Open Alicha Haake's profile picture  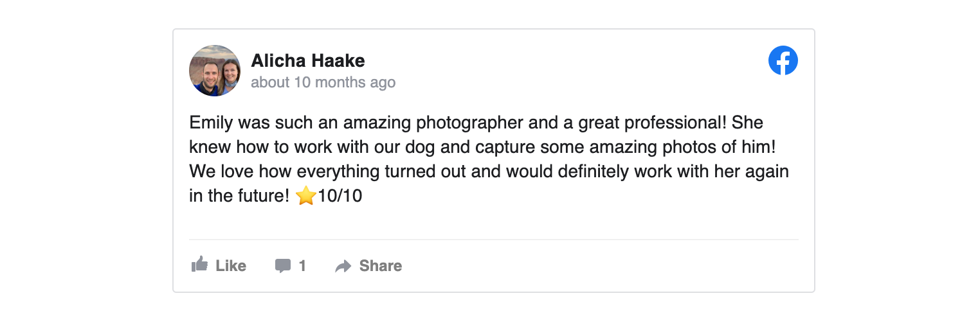pyautogui.click(x=215, y=71)
